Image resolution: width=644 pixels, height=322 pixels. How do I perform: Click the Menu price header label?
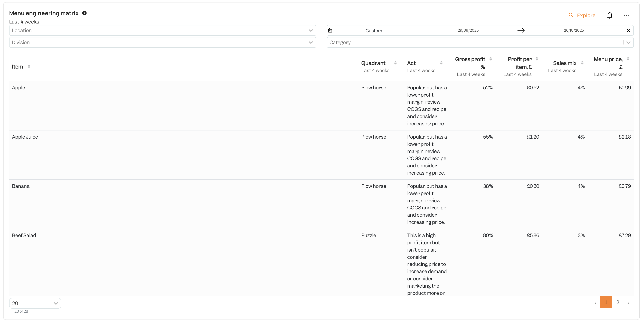(608, 63)
